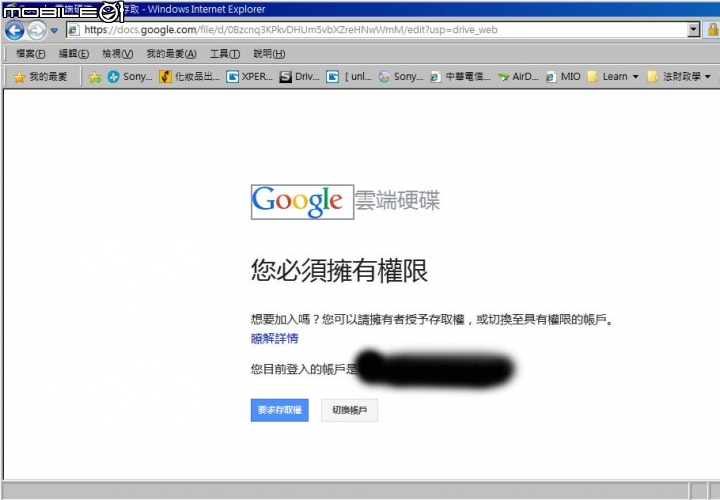This screenshot has height=500, width=720.
Task: Open the 說明(H) menu
Action: pos(269,54)
